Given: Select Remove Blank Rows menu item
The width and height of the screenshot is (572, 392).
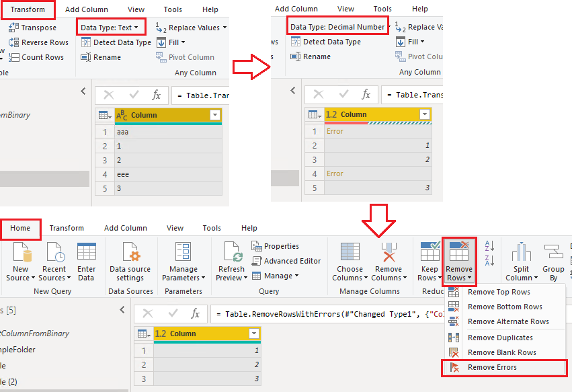Looking at the screenshot, I should pyautogui.click(x=505, y=352).
